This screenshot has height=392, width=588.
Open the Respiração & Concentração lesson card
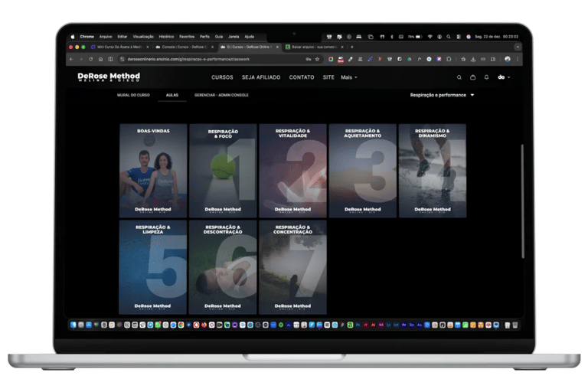[292, 267]
